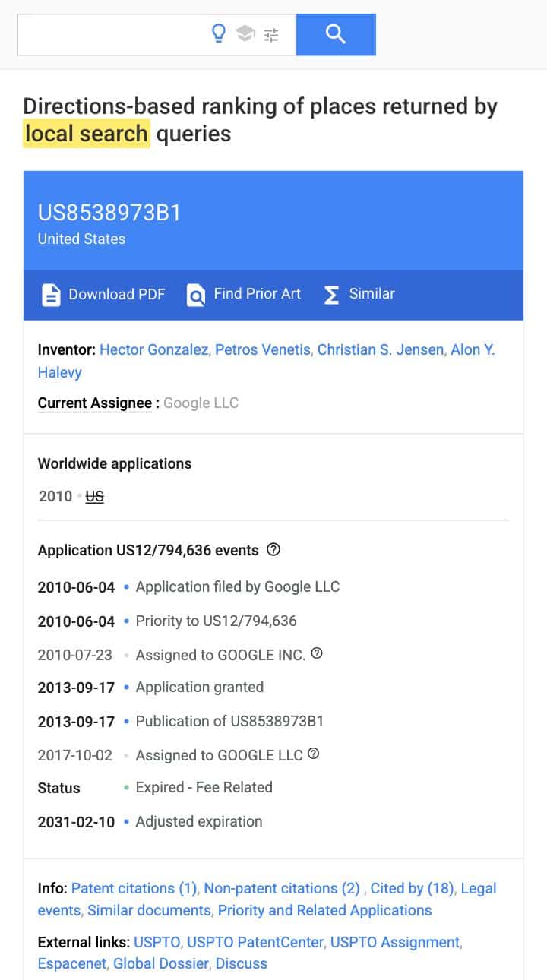
Task: Click the blue magnifier search button
Action: coord(336,34)
